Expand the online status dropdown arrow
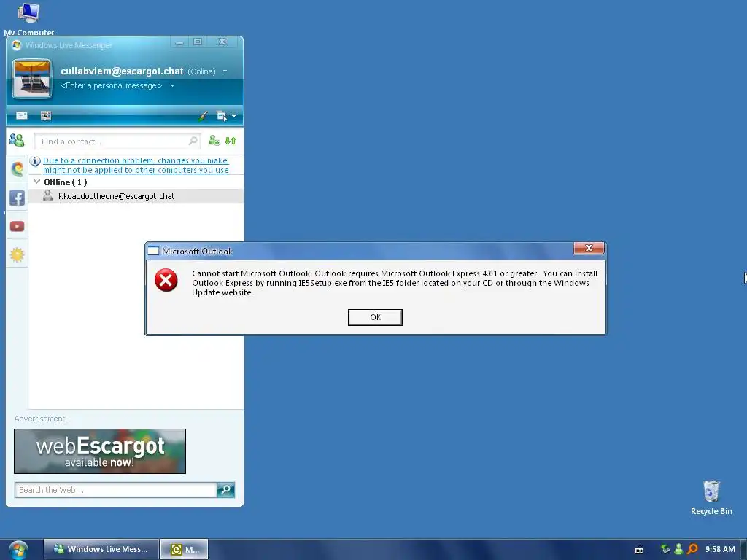This screenshot has width=747, height=560. (225, 71)
